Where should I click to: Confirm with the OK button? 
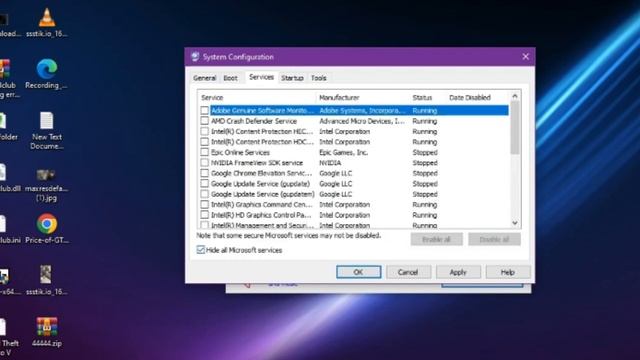[358, 272]
